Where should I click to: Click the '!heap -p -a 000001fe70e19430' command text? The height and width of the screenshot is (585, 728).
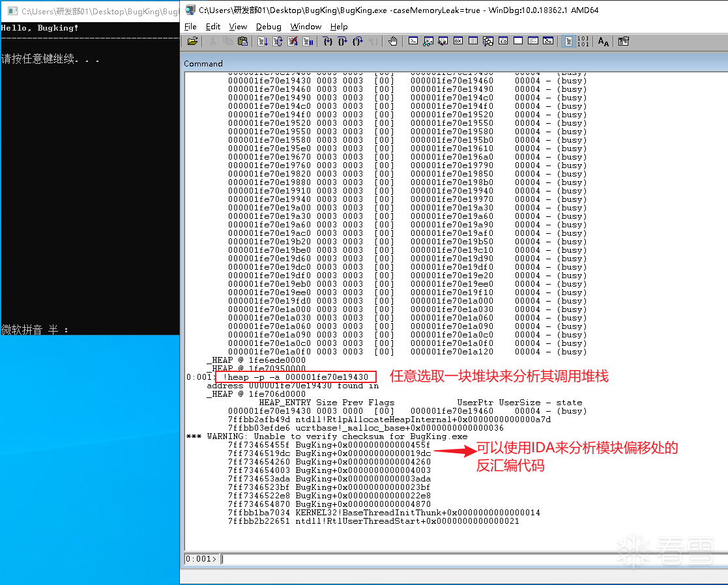click(296, 377)
